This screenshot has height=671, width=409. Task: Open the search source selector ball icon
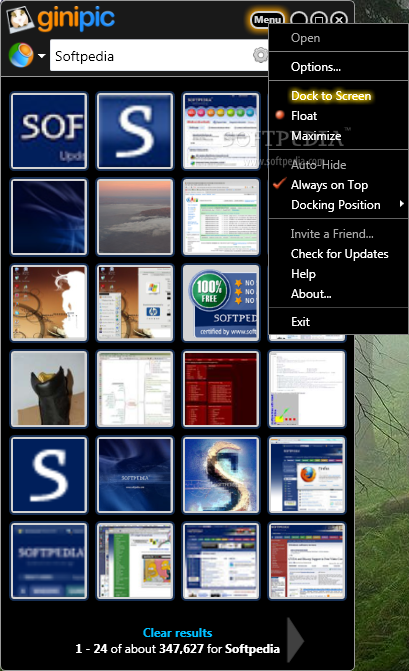coord(21,55)
